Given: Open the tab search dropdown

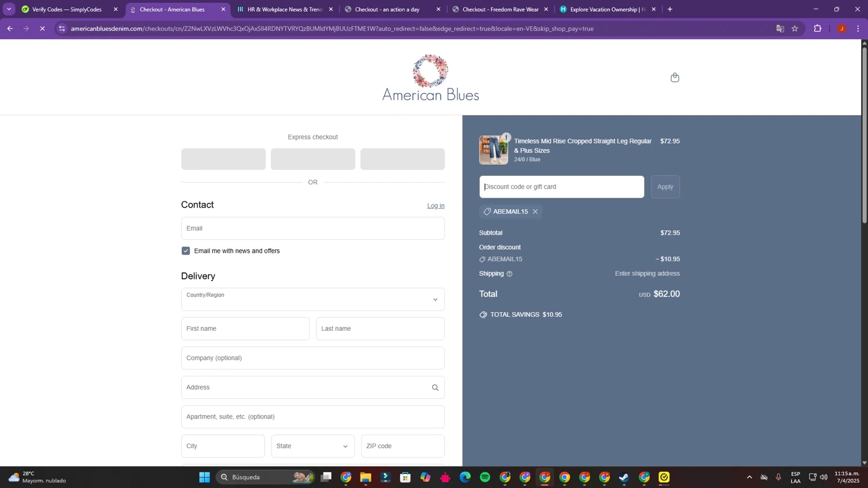Looking at the screenshot, I should coord(9,9).
